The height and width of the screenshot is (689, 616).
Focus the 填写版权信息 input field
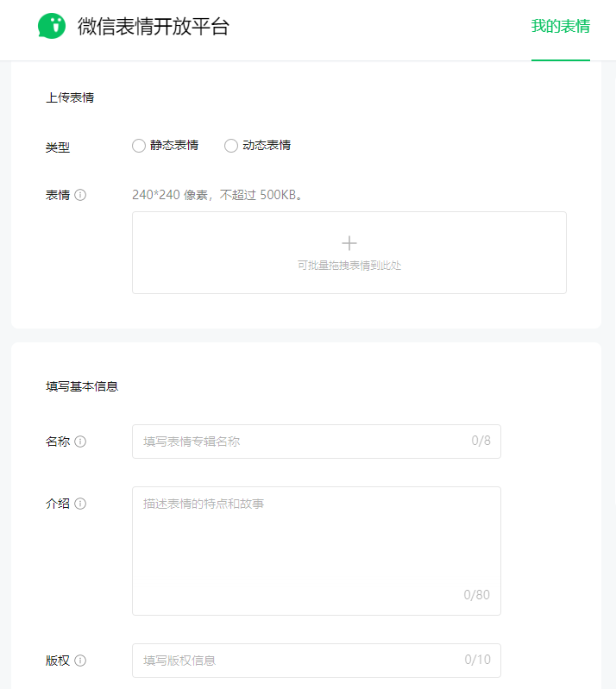tap(317, 661)
